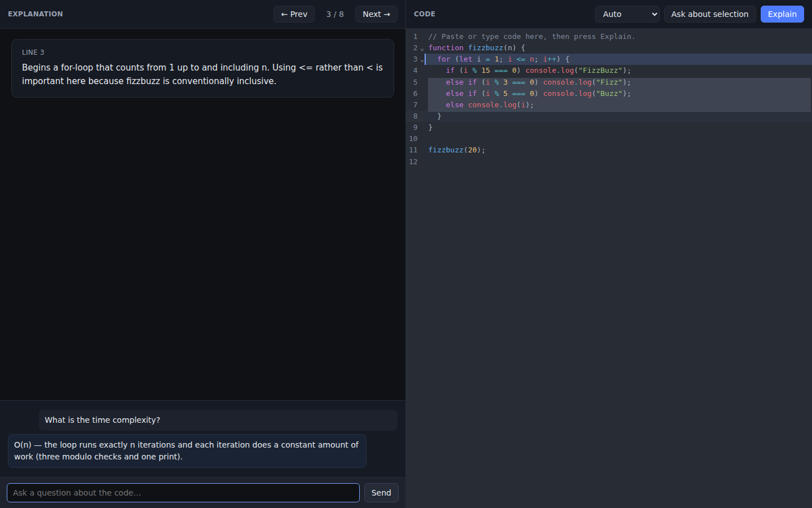Go to the previous explanation with Prev
This screenshot has width=812, height=508.
pos(294,14)
